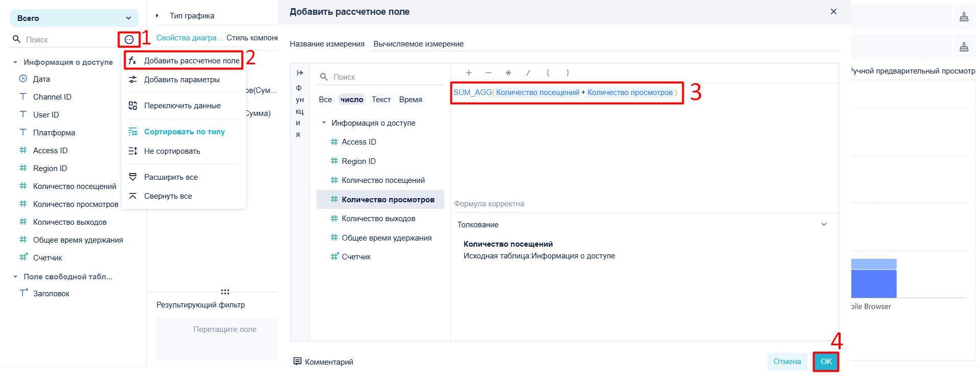Open the more options ellipsis icon
The width and height of the screenshot is (980, 382).
click(x=129, y=39)
